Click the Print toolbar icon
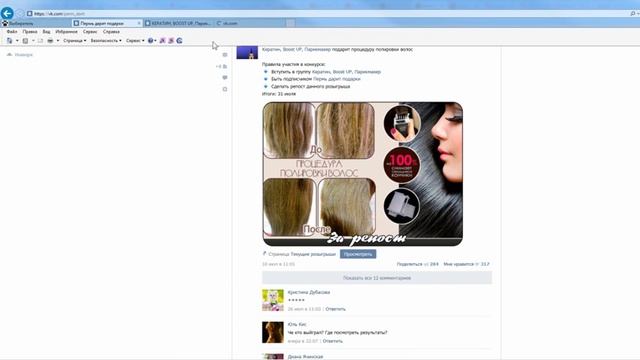The width and height of the screenshot is (640, 360). click(50, 40)
